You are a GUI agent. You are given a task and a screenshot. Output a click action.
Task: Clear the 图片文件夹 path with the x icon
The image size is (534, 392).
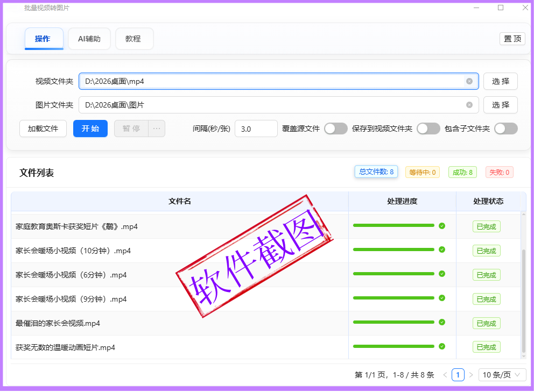(469, 105)
